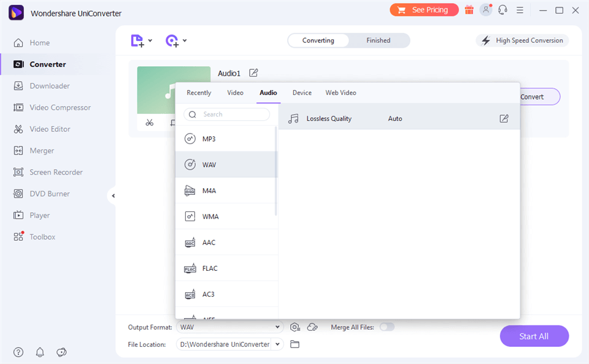Click the format Search field
This screenshot has width=589, height=364.
tap(226, 115)
